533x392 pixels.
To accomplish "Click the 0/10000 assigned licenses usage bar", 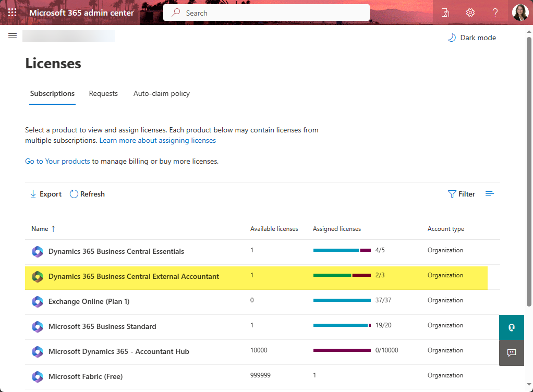I will [x=342, y=350].
